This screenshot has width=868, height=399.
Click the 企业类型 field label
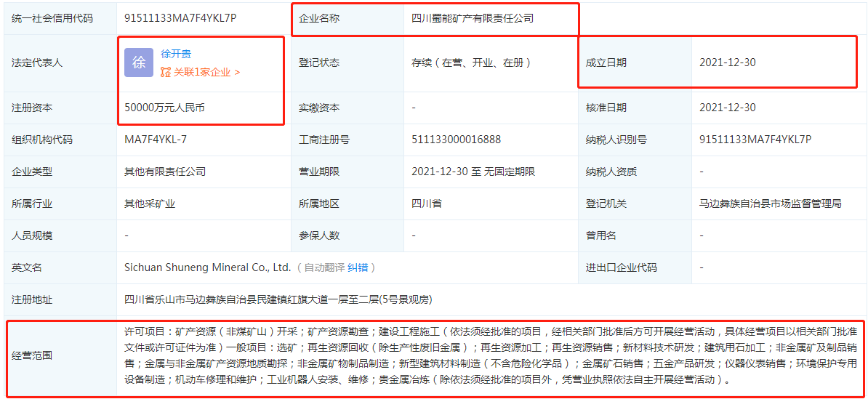click(32, 172)
